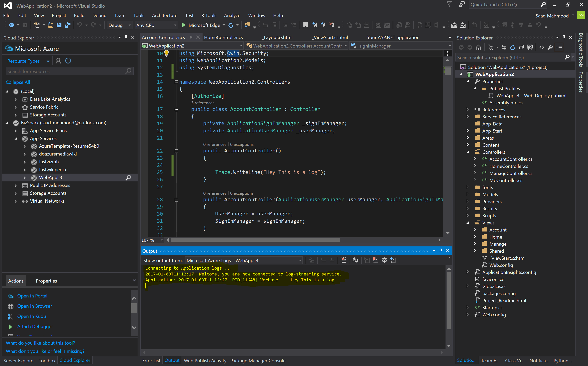Open the Package Manager Console tab

258,361
